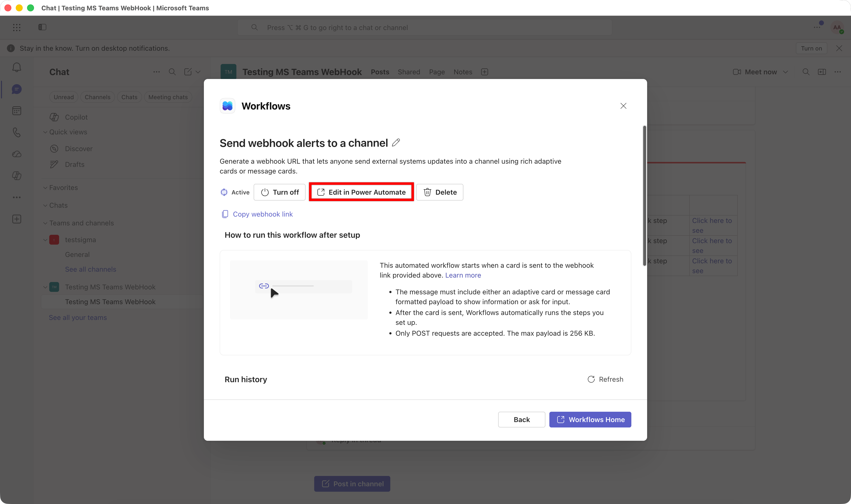The image size is (851, 504).
Task: Open the Meet now dropdown chevron
Action: 785,72
